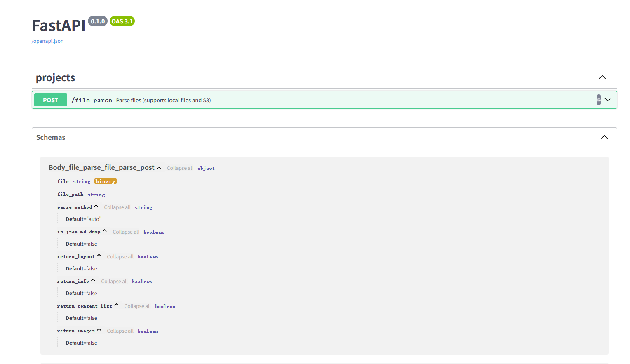The image size is (630, 364).
Task: Click the FastAPI page title
Action: 59,26
